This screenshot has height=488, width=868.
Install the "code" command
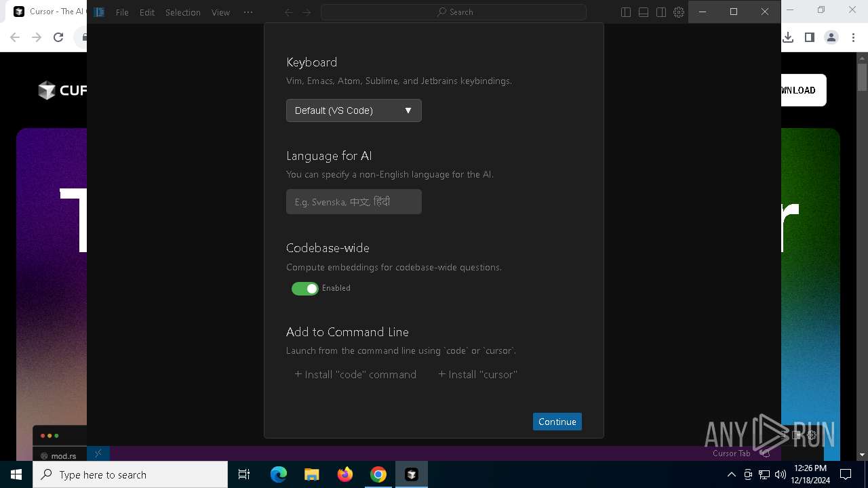[x=355, y=374]
